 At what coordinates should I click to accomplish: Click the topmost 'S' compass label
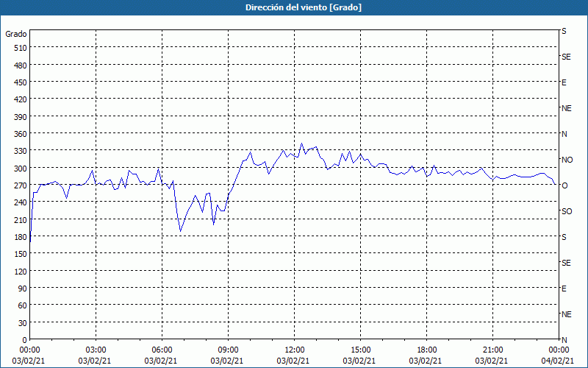click(x=564, y=31)
